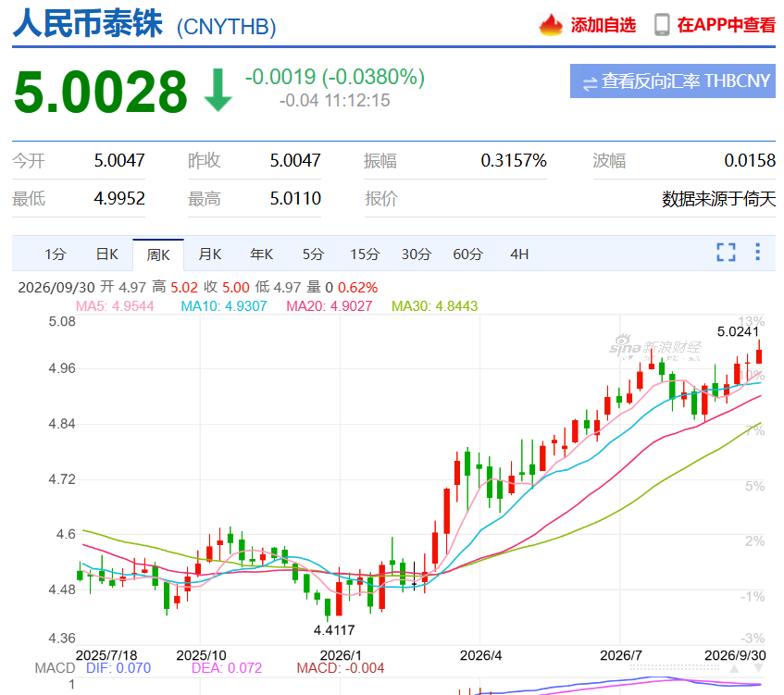This screenshot has width=784, height=695.
Task: Click the change text -0.0019 (-0.0380%)
Action: click(334, 77)
